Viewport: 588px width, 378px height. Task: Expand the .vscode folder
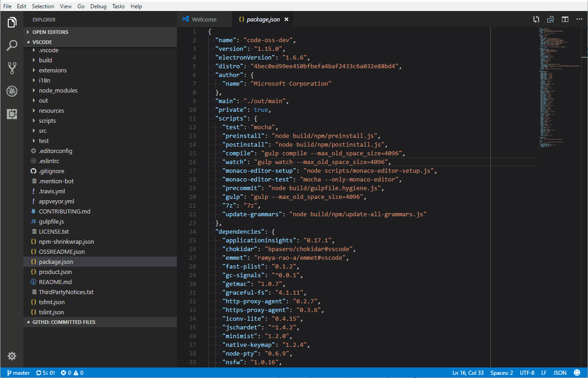click(x=100, y=50)
